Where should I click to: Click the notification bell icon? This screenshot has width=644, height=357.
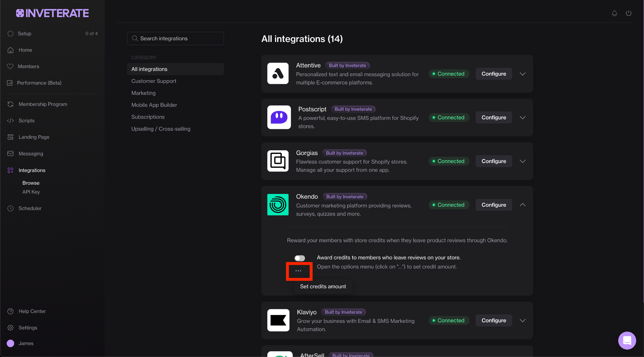point(614,13)
